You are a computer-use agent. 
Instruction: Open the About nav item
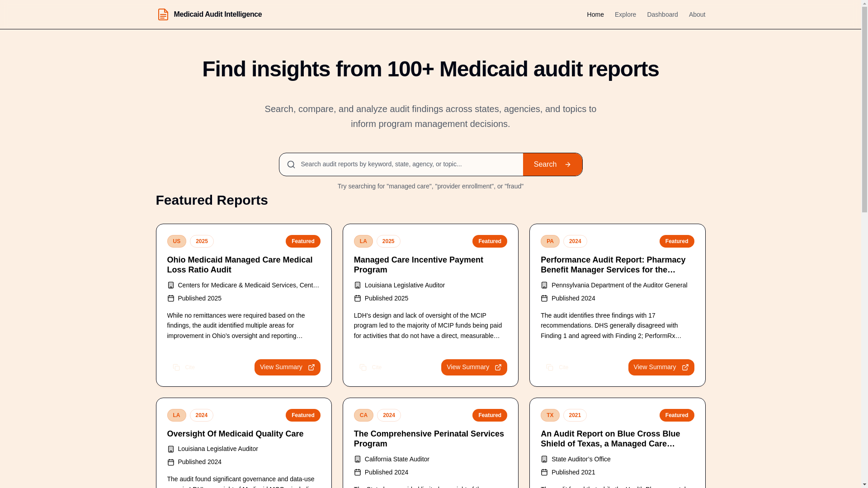tap(697, 14)
